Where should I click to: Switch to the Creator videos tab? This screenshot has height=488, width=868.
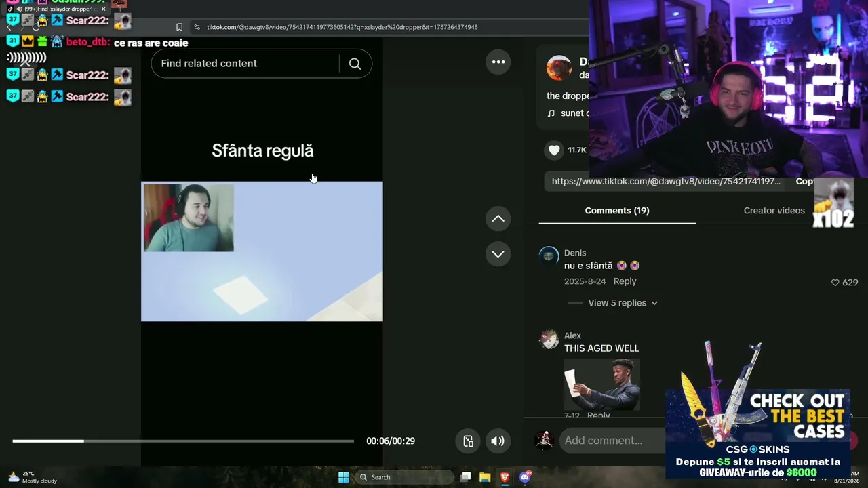(x=774, y=211)
